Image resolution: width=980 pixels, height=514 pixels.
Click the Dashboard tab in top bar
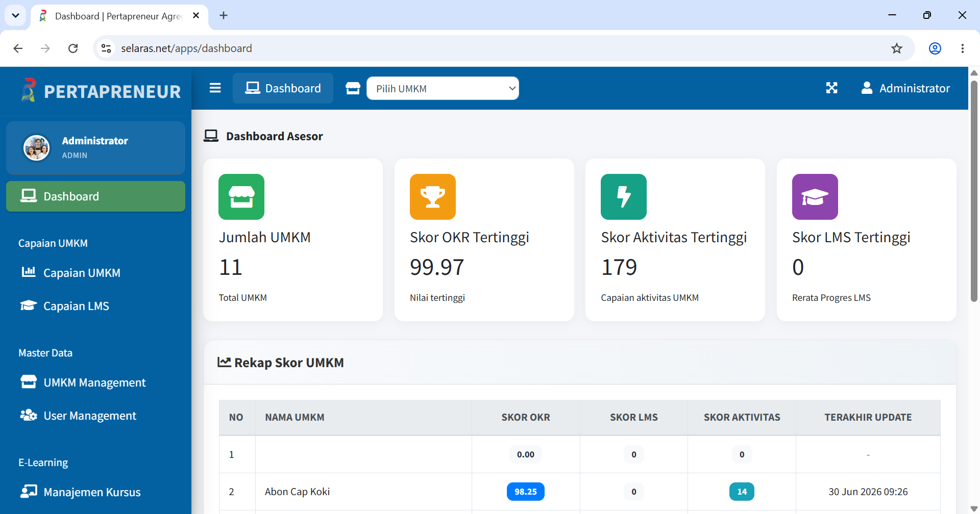point(283,88)
